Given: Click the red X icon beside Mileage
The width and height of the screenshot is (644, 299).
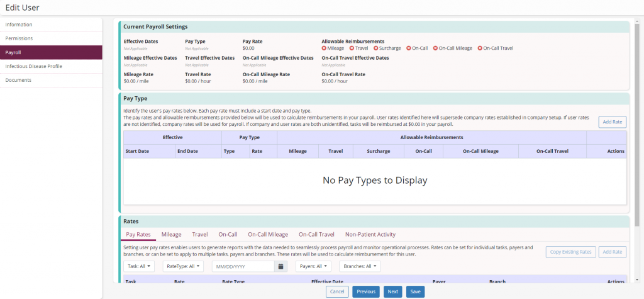Looking at the screenshot, I should pos(324,48).
